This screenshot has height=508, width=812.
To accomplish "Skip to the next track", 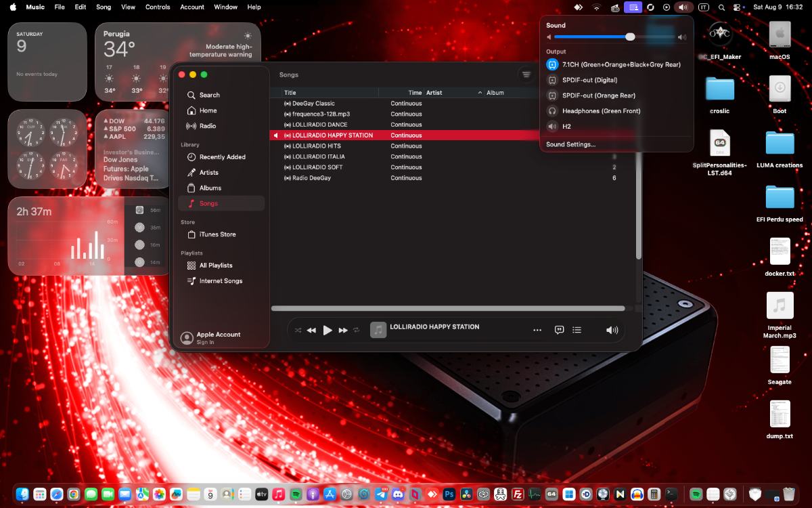I will click(343, 330).
